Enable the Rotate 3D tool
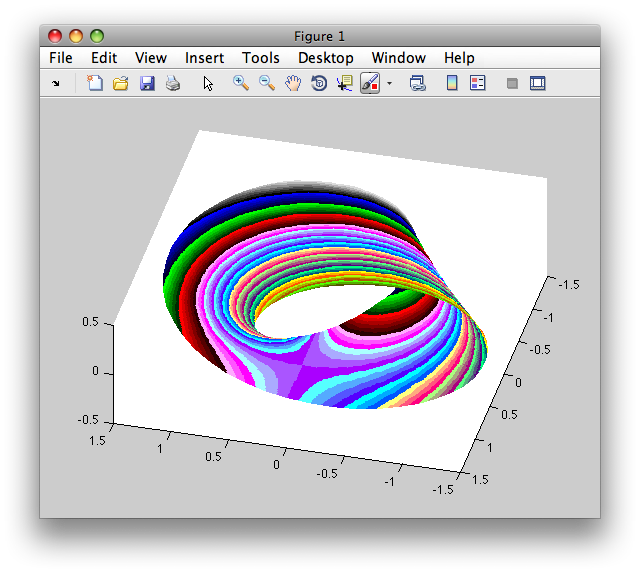 pyautogui.click(x=319, y=83)
